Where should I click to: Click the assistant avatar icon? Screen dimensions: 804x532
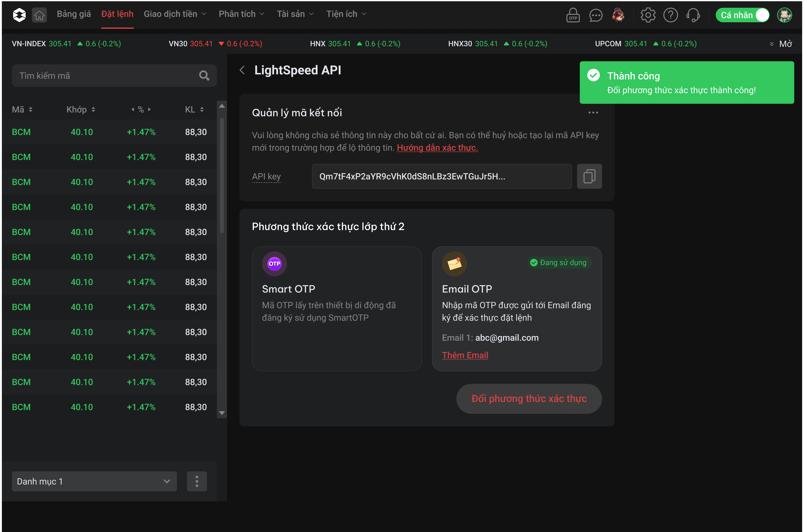(x=618, y=15)
